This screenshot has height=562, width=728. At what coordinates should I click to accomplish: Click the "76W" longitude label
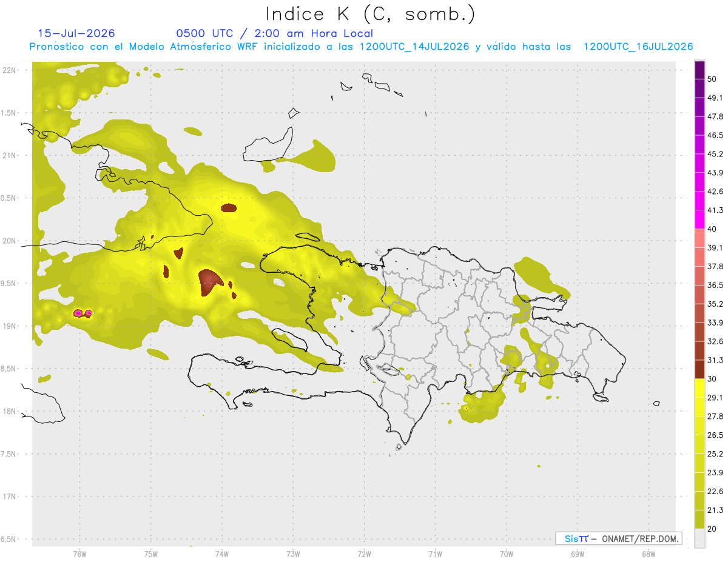coord(79,554)
